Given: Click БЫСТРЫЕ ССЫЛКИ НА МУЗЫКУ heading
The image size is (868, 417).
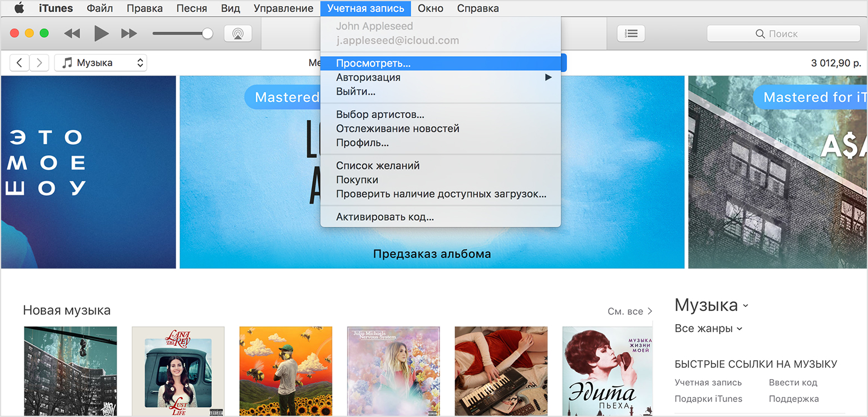Looking at the screenshot, I should click(756, 364).
